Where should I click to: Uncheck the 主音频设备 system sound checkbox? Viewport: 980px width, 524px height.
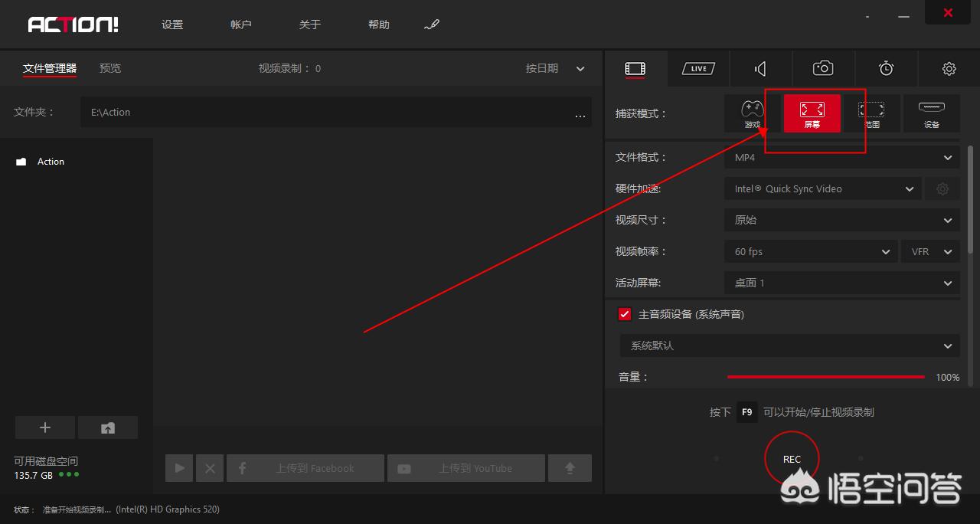[x=624, y=313]
